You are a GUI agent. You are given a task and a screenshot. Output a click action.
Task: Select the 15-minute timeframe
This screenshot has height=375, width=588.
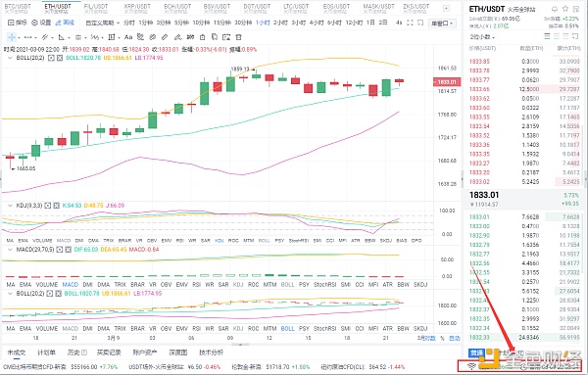pos(222,23)
